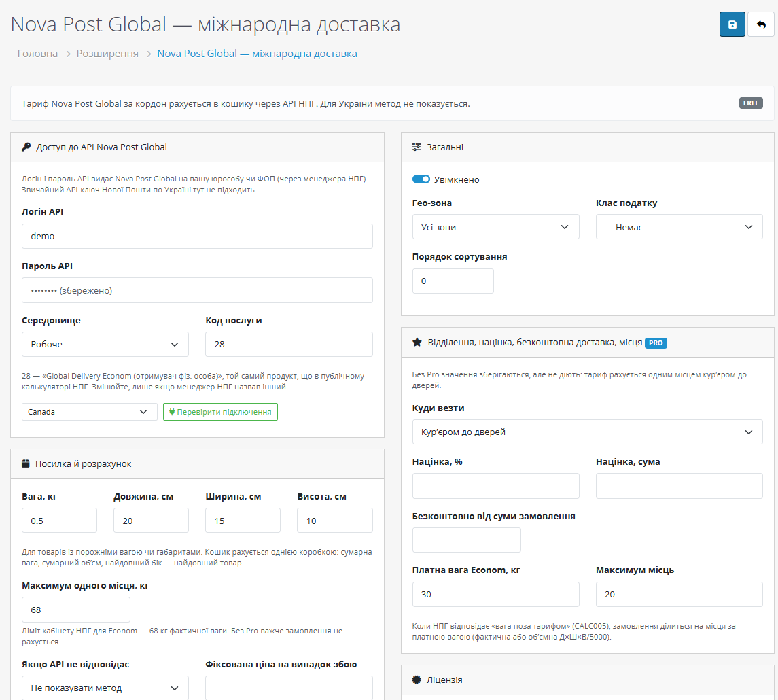Screen dimensions: 778x700
Task: Open the Куди везти dropdown
Action: (x=588, y=432)
